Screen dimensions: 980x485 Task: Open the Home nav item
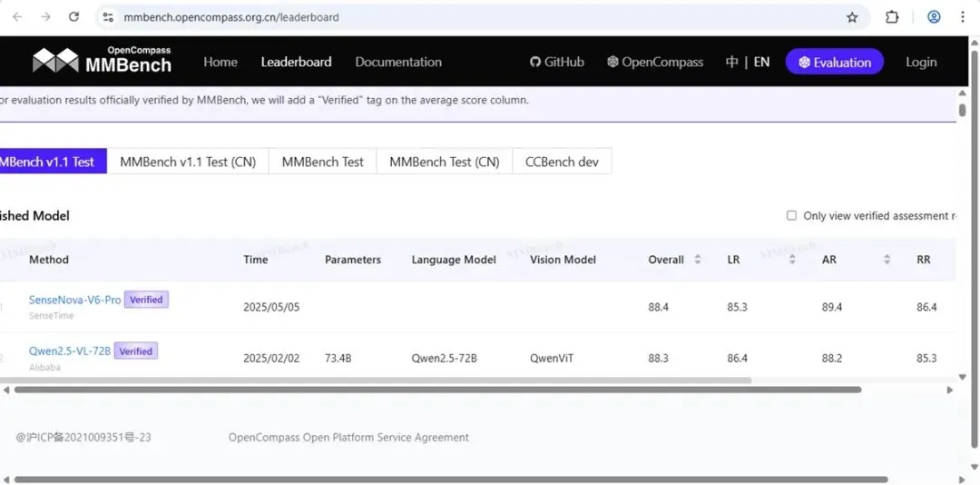pos(220,62)
